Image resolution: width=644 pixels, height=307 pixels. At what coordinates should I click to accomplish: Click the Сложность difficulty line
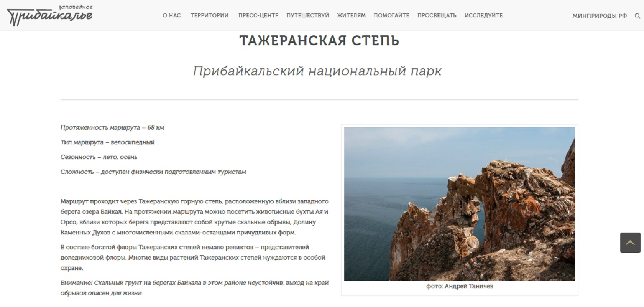(153, 172)
